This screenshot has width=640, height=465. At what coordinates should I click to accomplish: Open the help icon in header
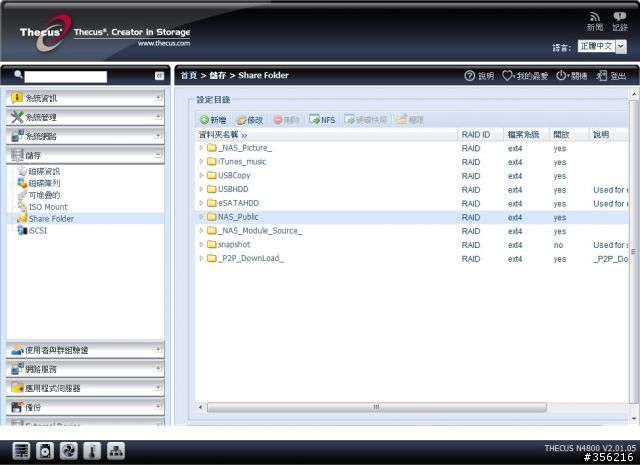coord(469,76)
